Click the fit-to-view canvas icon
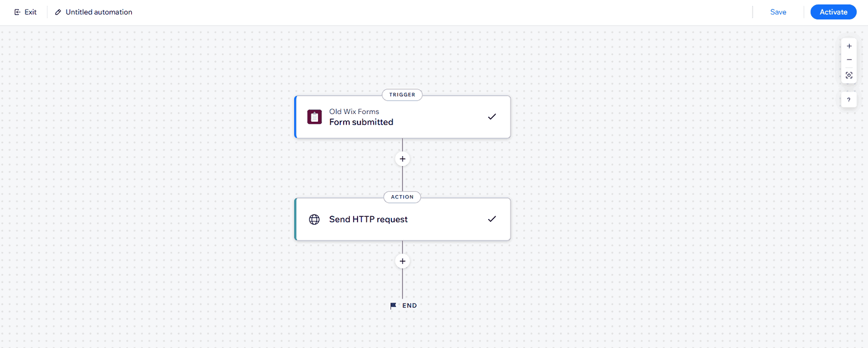 coord(849,75)
